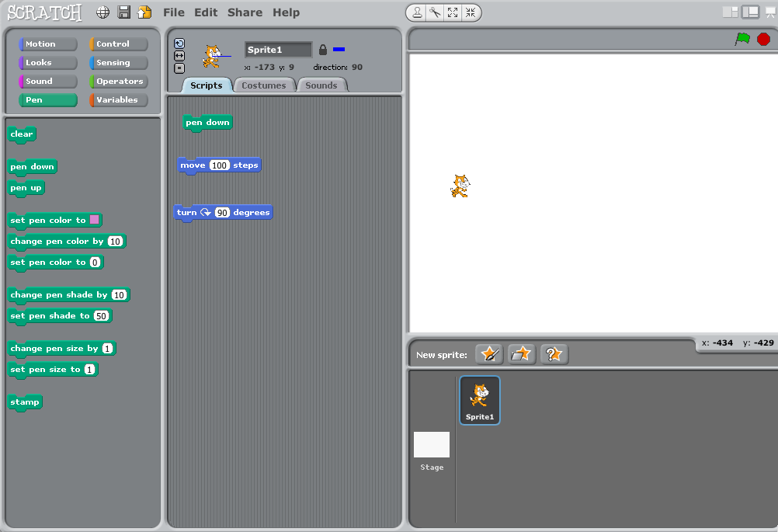778x532 pixels.
Task: Select the Duplicate stamp tool in toolbar
Action: (x=418, y=12)
